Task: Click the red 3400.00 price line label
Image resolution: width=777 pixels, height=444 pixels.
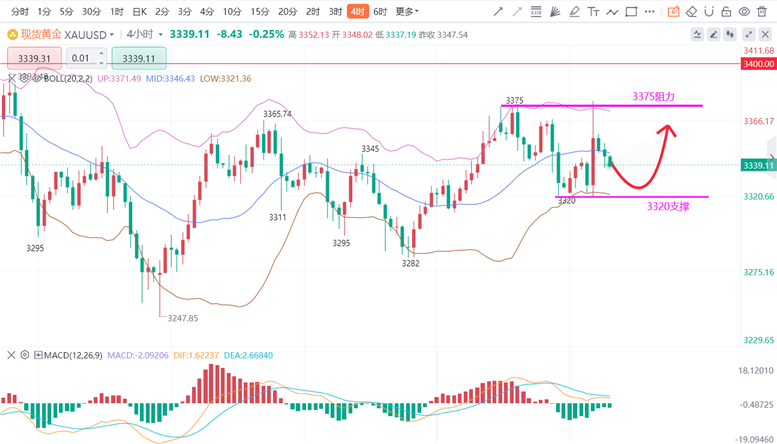Action: 759,64
